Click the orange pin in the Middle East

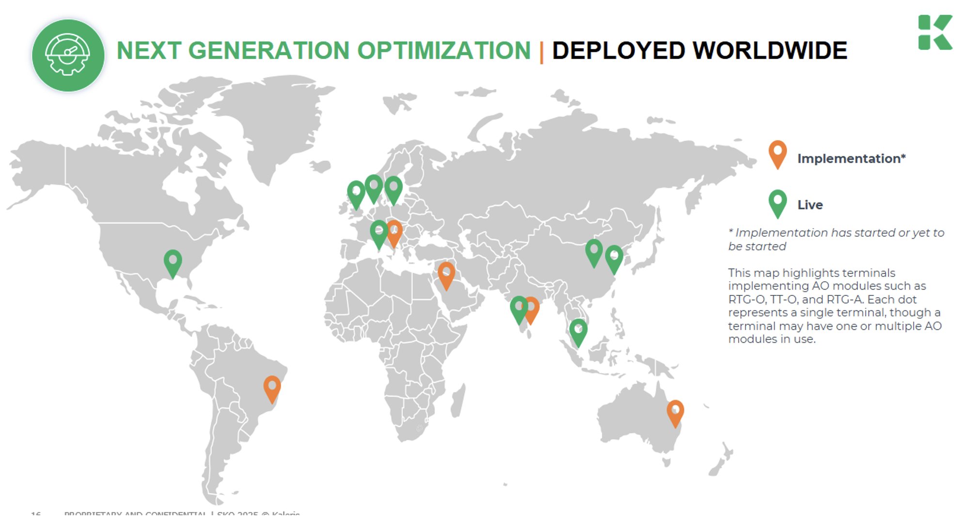tap(446, 274)
